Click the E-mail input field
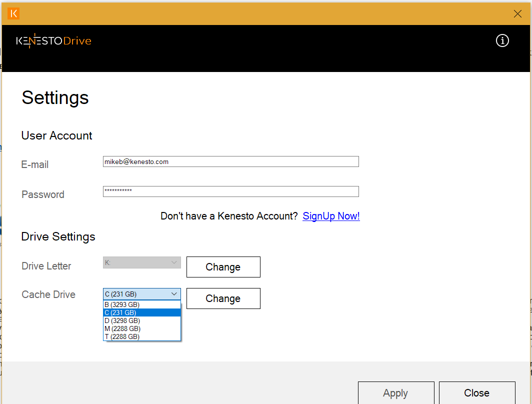Image resolution: width=532 pixels, height=404 pixels. point(230,161)
